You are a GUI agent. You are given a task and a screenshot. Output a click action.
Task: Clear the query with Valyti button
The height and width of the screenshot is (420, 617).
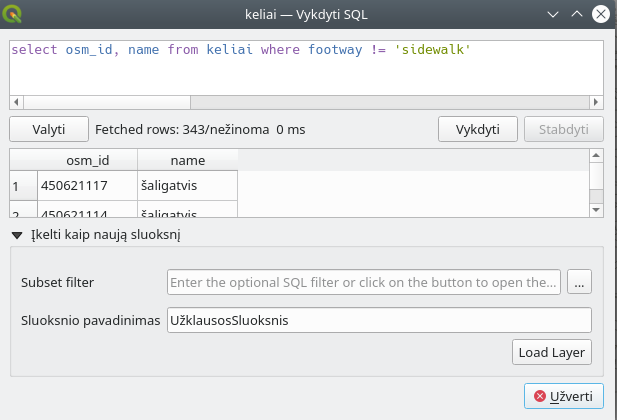click(49, 129)
